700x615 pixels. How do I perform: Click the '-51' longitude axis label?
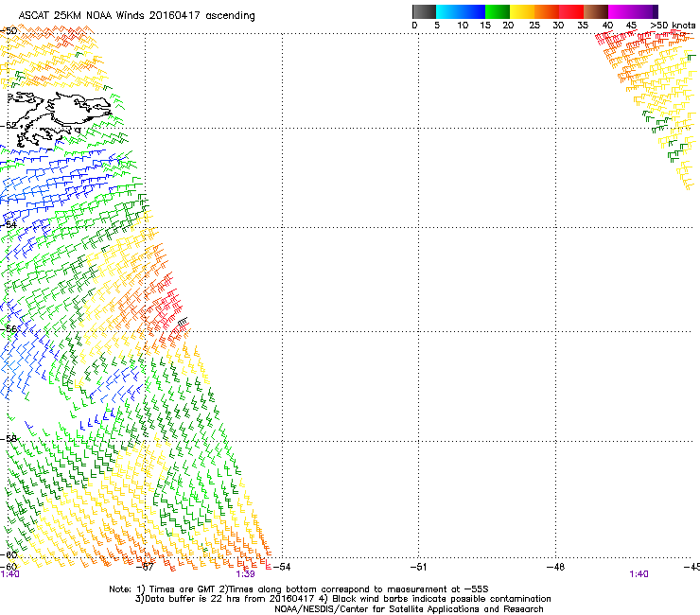pos(418,567)
